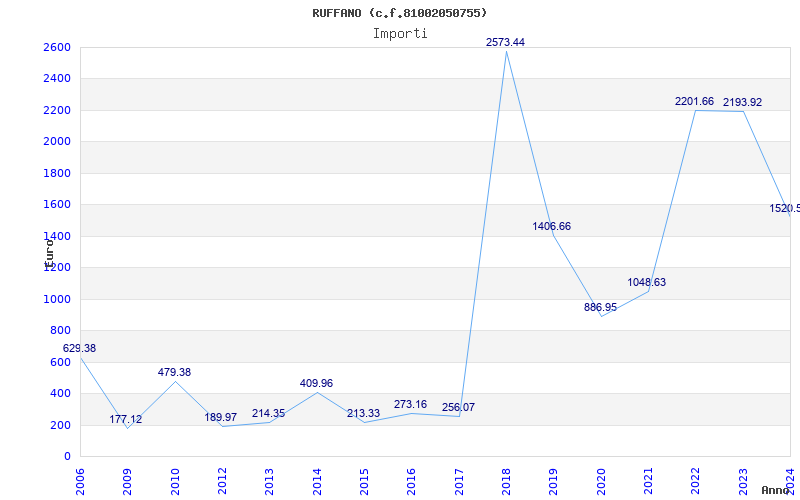This screenshot has height=500, width=800.
Task: Click the x-axis year 2018
Action: point(506,482)
